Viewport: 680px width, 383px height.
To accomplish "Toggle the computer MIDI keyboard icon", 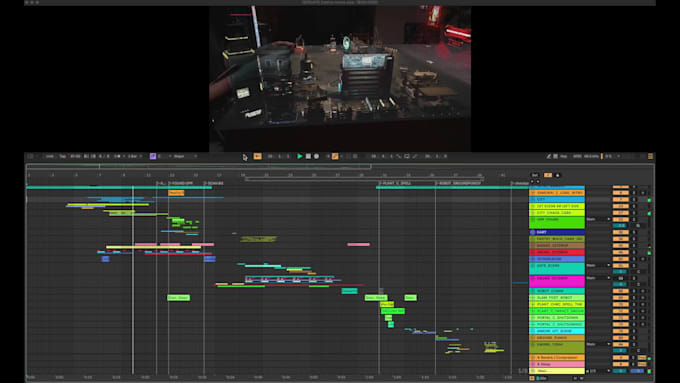I will point(555,156).
